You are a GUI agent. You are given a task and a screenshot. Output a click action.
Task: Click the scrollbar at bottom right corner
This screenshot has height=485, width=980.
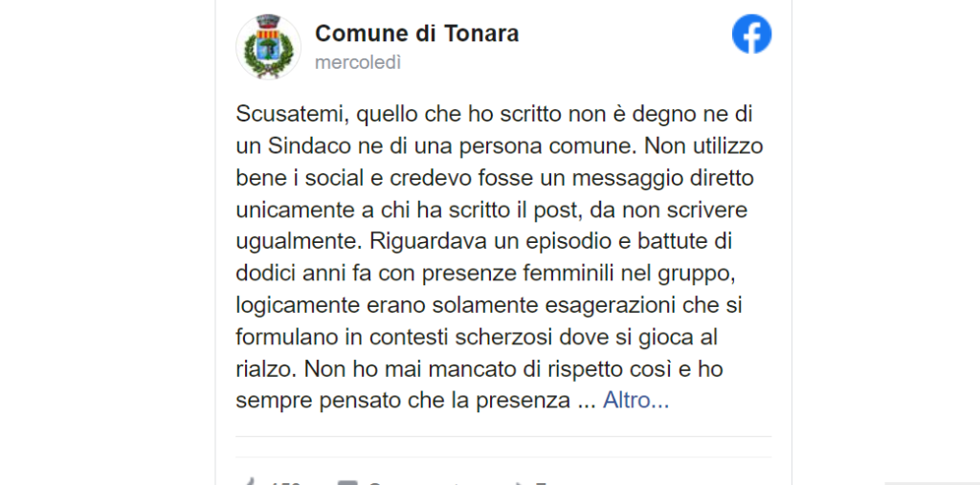click(932, 483)
